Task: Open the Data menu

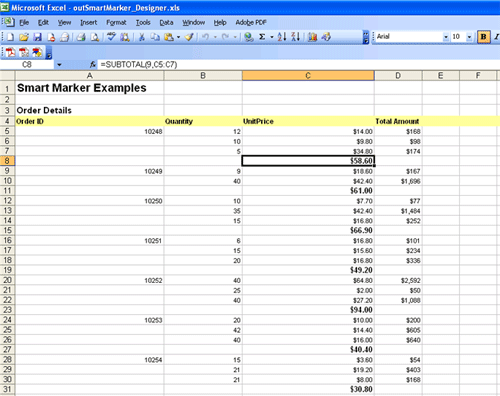Action: (x=166, y=23)
